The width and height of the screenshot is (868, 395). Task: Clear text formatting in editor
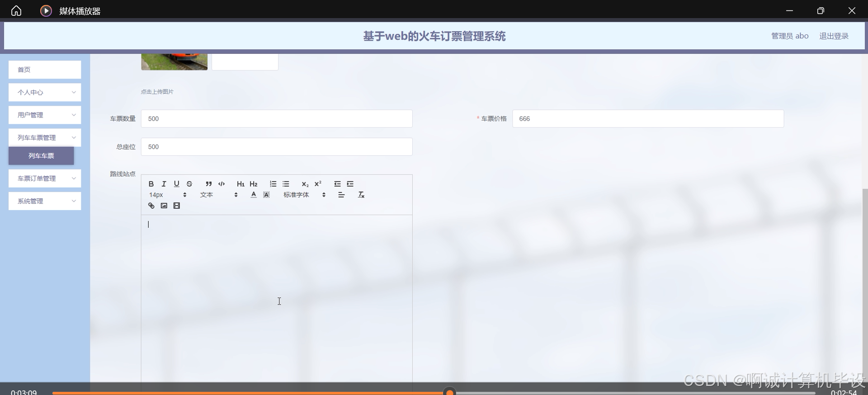[x=361, y=195]
